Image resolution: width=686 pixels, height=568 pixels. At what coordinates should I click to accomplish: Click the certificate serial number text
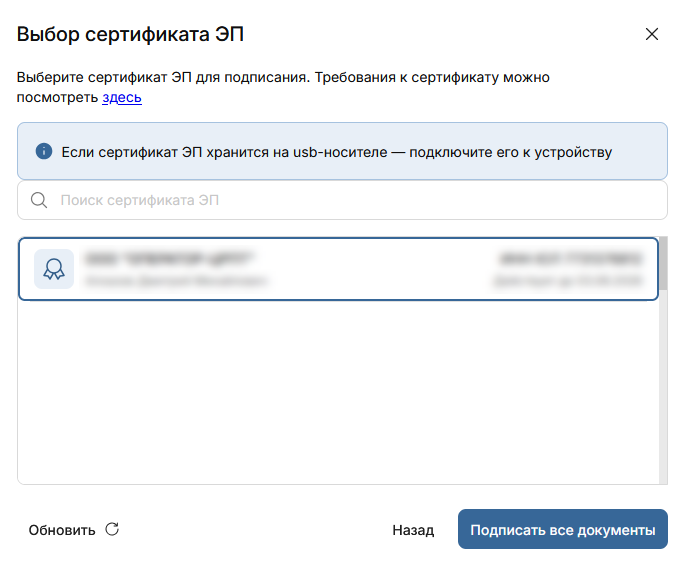pos(572,258)
